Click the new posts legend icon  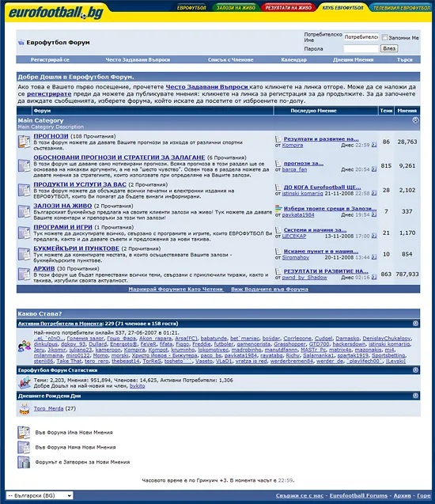24,432
